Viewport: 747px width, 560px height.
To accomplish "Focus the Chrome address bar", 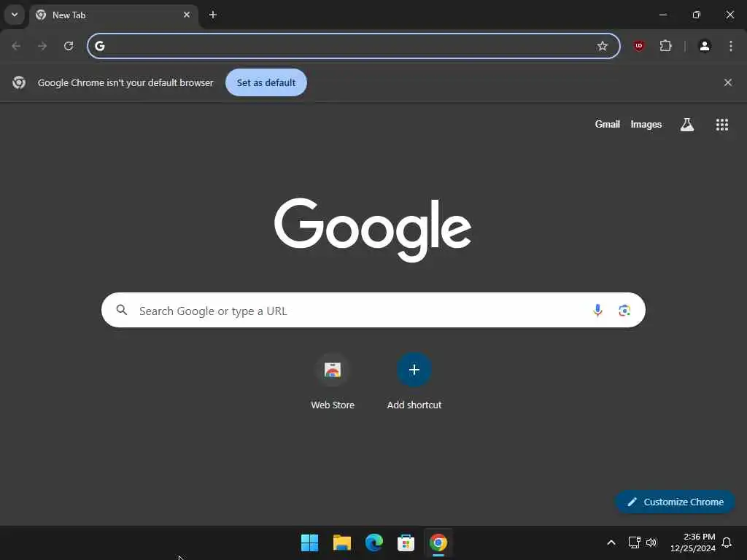I will pos(354,46).
